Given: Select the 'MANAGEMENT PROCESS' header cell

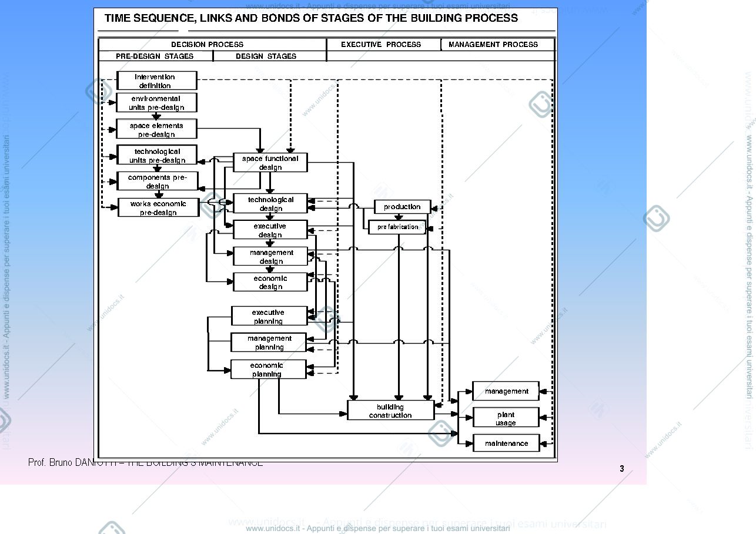Looking at the screenshot, I should [497, 45].
